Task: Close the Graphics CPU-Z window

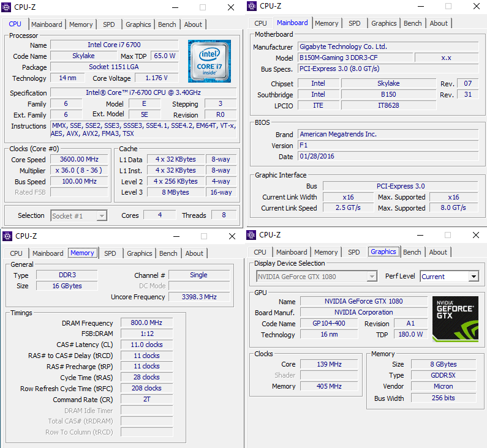Action: (x=475, y=235)
